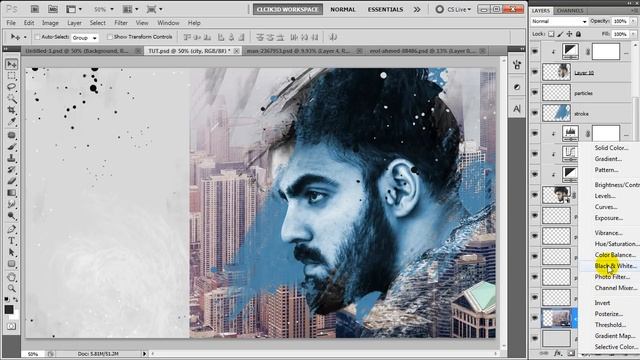
Task: Click the background color swatch
Action: tap(15, 316)
